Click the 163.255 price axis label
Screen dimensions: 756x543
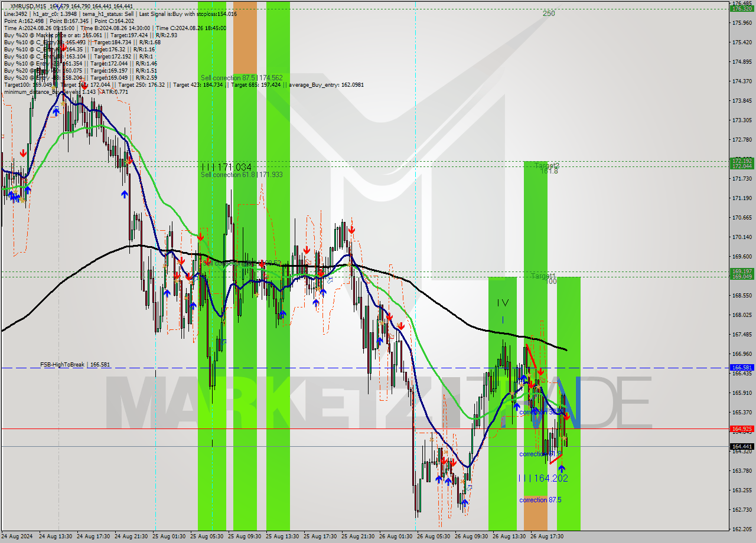pyautogui.click(x=742, y=490)
